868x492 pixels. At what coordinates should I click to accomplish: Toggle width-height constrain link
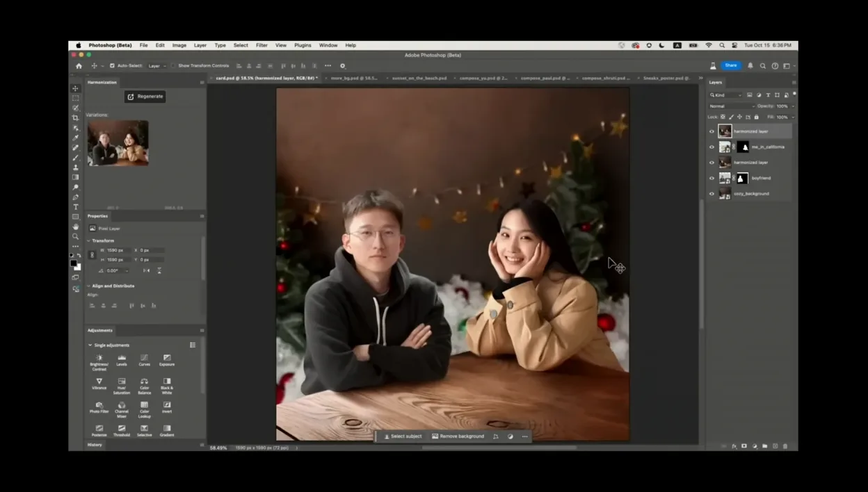(92, 255)
